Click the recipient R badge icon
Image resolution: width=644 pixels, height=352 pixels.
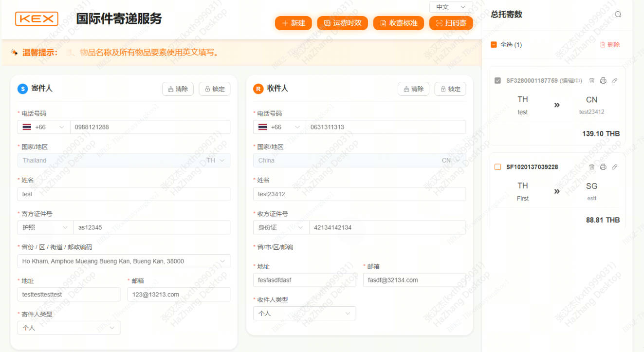coord(258,89)
